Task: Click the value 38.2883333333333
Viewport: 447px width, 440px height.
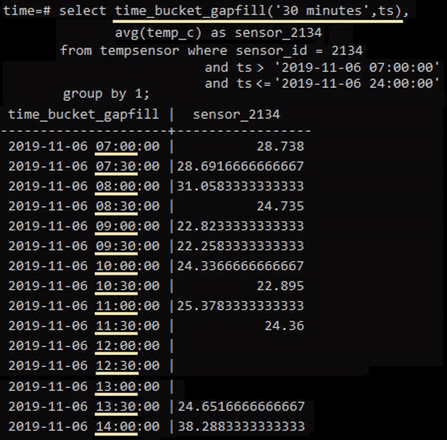Action: tap(241, 427)
